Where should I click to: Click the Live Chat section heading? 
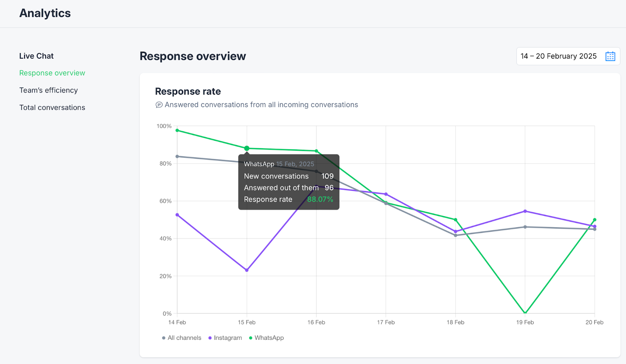point(36,56)
